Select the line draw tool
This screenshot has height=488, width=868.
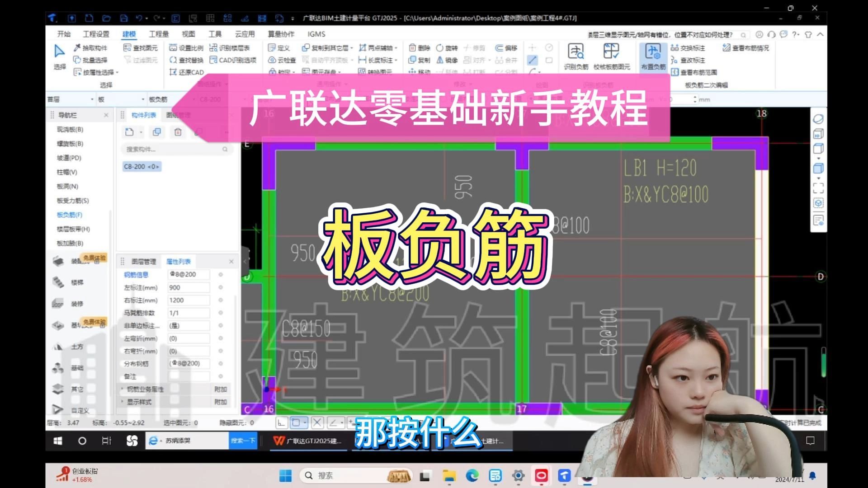[x=533, y=60]
